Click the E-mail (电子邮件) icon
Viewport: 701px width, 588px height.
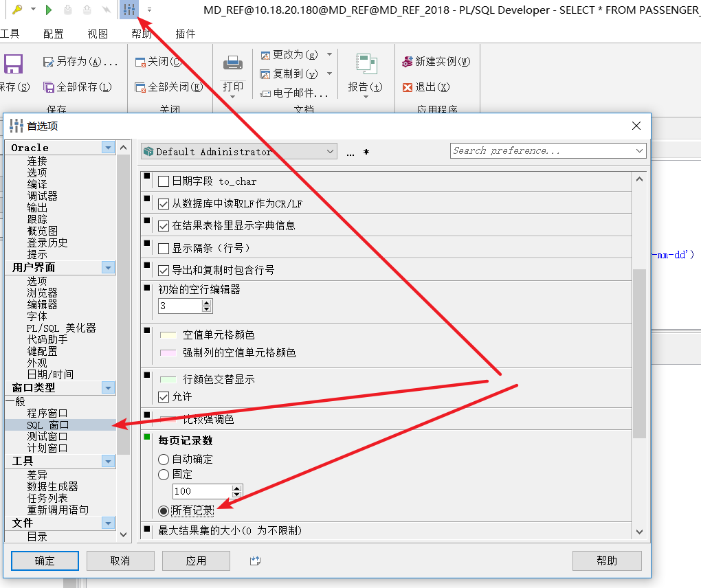(x=265, y=93)
